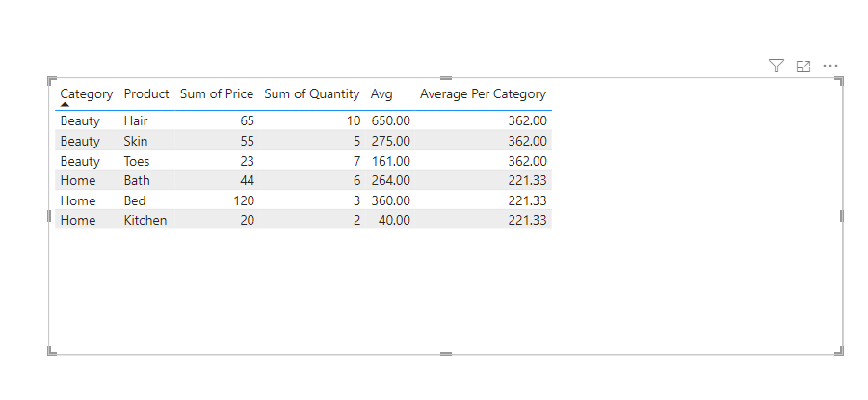Sort by the Sum of Quantity header
The height and width of the screenshot is (400, 868).
point(312,94)
